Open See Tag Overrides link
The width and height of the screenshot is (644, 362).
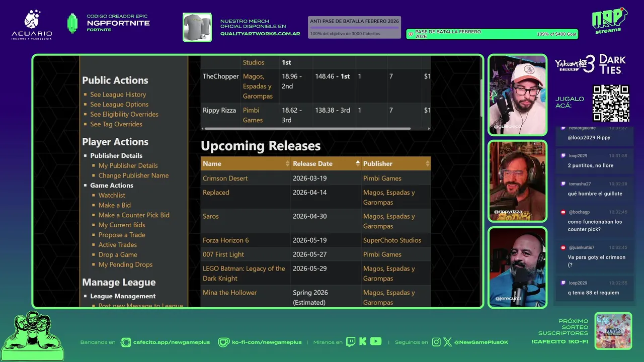[116, 124]
